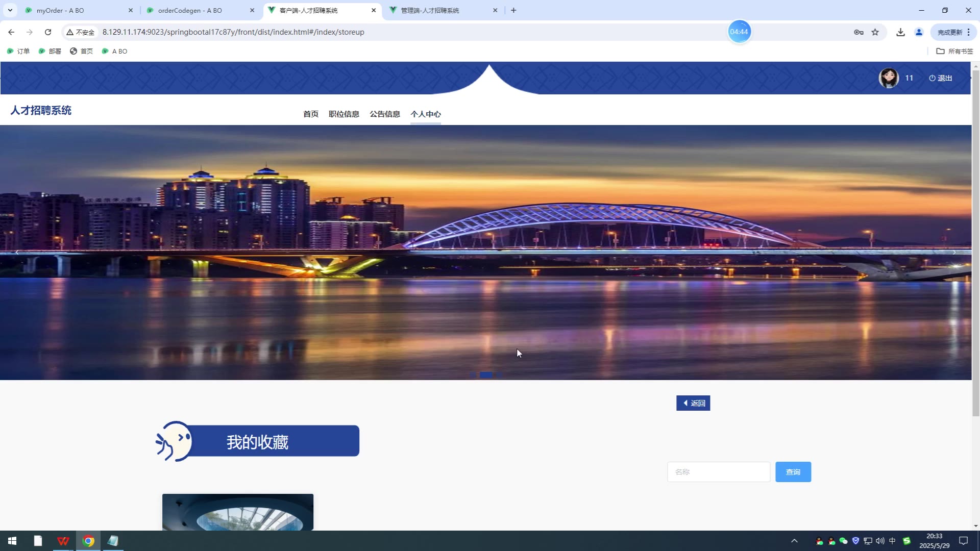Open the browser downloads icon

(x=900, y=32)
